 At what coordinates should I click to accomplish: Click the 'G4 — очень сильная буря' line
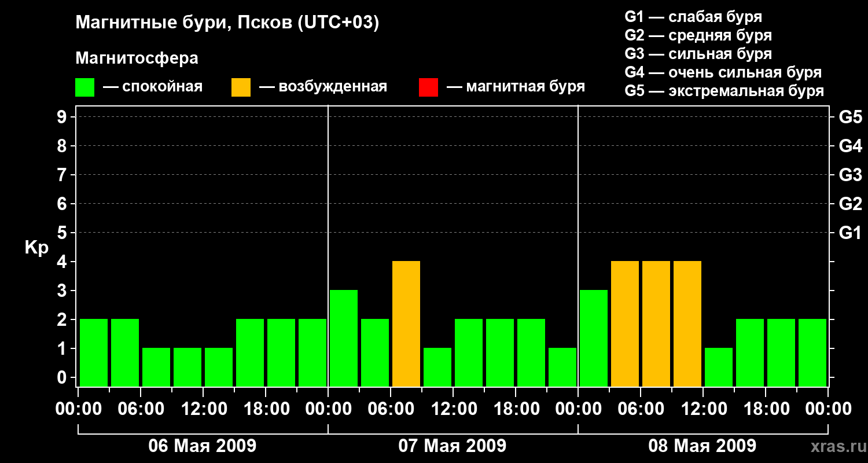click(723, 72)
